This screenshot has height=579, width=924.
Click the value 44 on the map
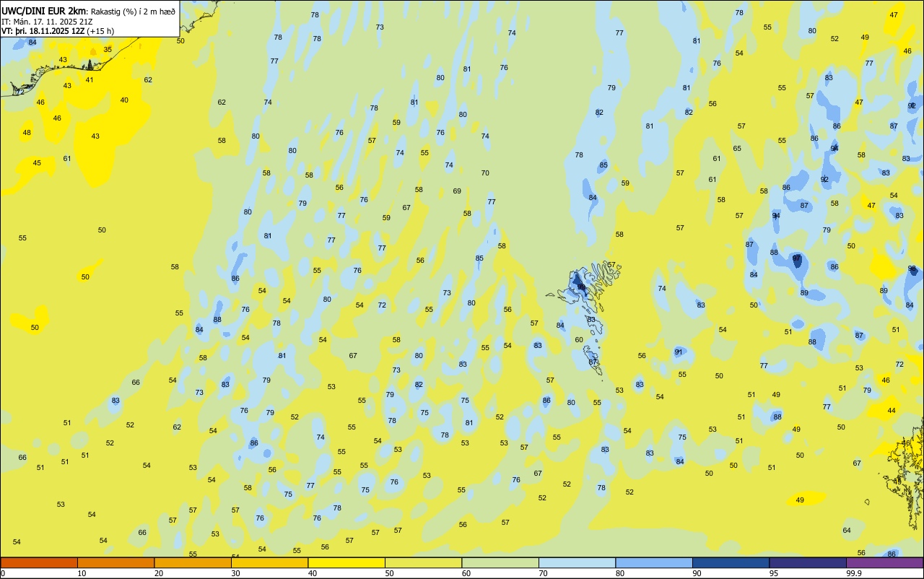point(892,411)
